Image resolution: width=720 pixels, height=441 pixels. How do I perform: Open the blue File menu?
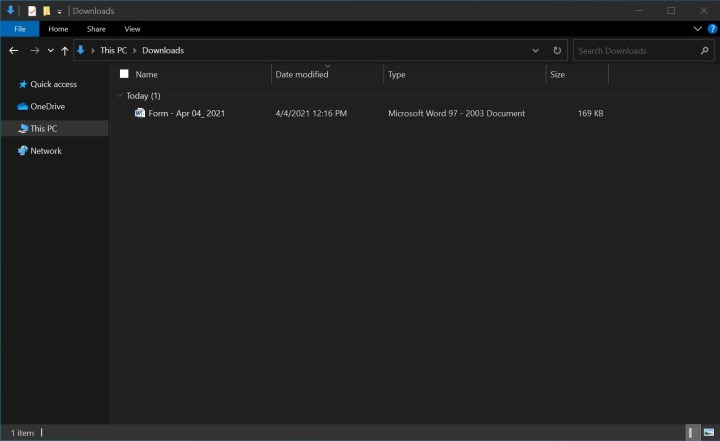(19, 30)
